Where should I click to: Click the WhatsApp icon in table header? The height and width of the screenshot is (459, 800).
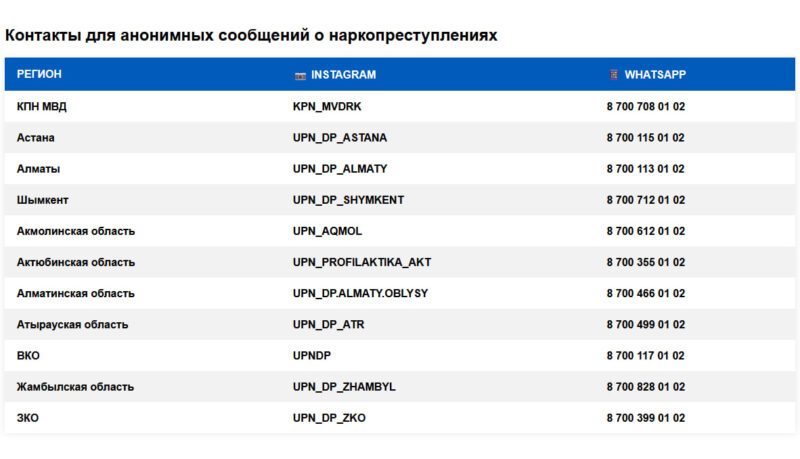[614, 75]
